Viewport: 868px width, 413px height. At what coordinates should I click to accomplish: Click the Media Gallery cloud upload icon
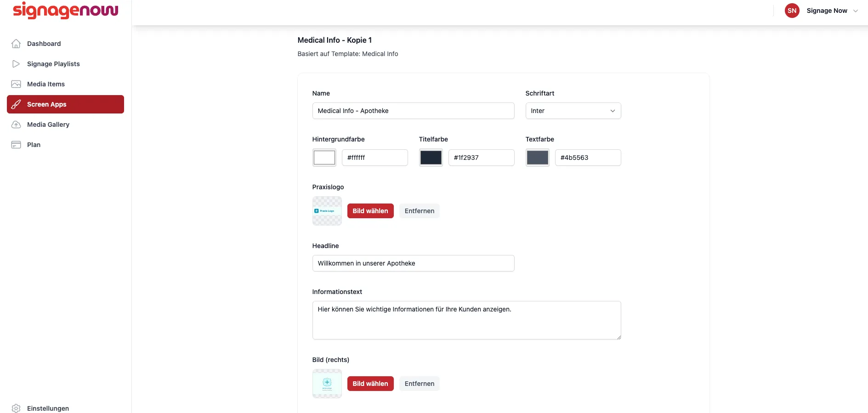[16, 124]
